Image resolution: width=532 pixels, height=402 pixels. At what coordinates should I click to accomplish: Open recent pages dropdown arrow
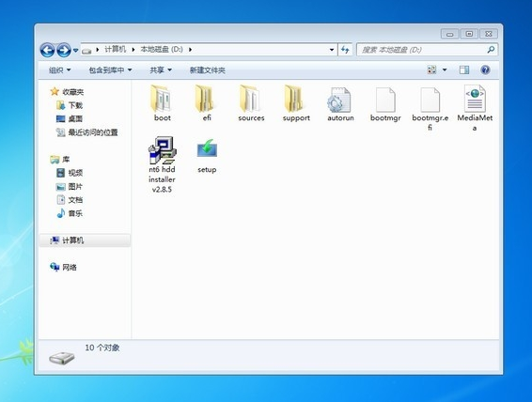(x=75, y=51)
